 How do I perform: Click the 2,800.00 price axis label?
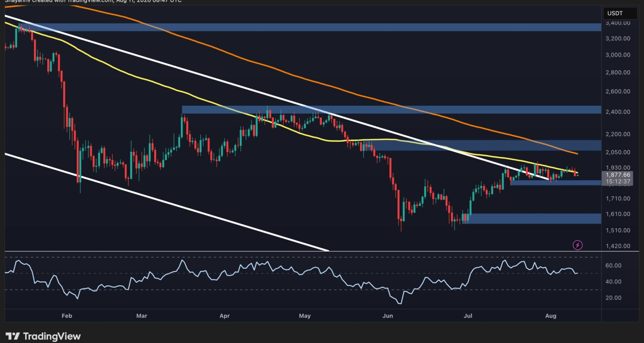pyautogui.click(x=618, y=72)
